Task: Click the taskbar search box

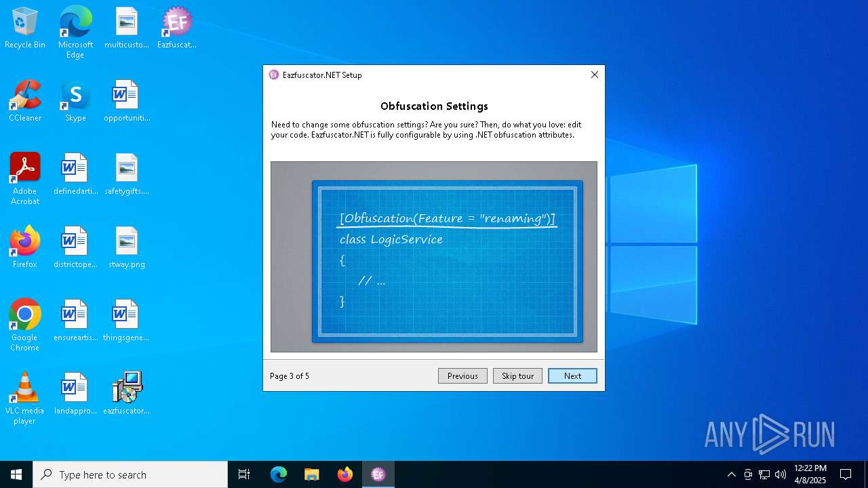Action: click(x=130, y=474)
